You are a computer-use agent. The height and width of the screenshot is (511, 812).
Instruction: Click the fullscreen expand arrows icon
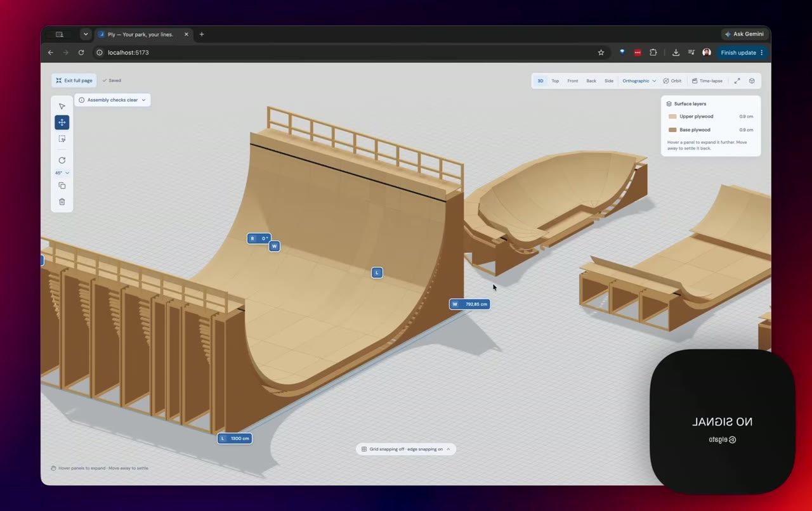(x=737, y=81)
